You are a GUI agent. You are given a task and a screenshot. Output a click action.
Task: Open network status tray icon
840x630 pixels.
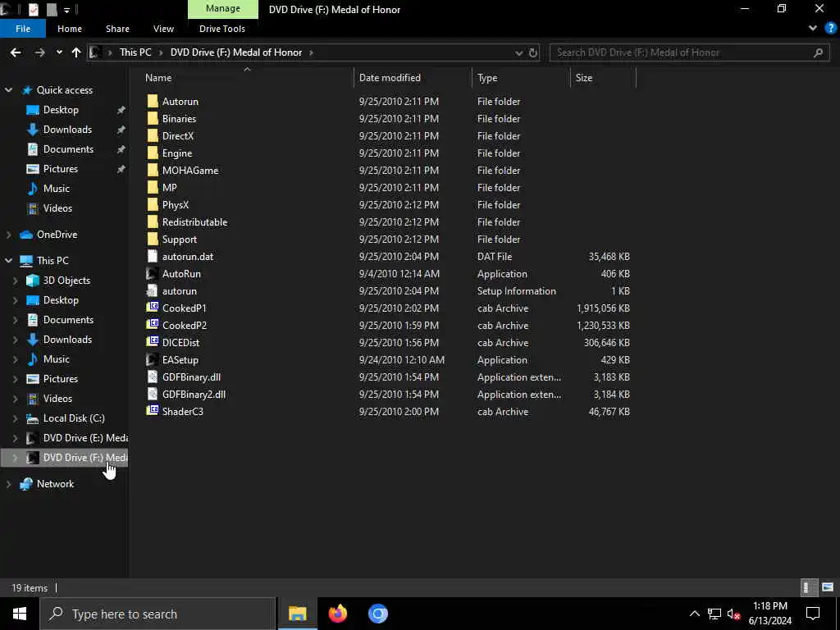coord(714,614)
